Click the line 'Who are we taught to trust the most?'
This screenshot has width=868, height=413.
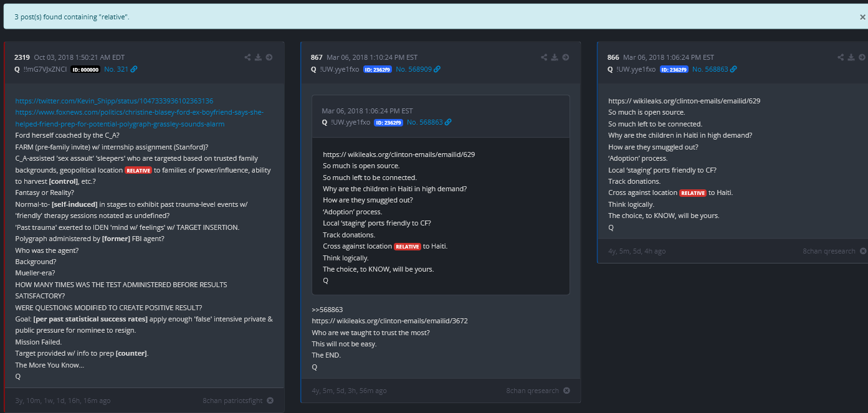click(371, 333)
